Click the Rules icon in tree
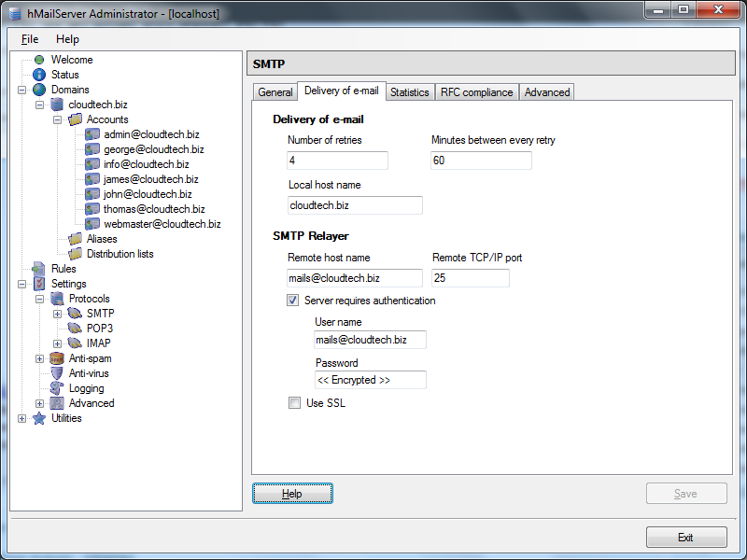Viewport: 747px width, 560px height. tap(38, 269)
